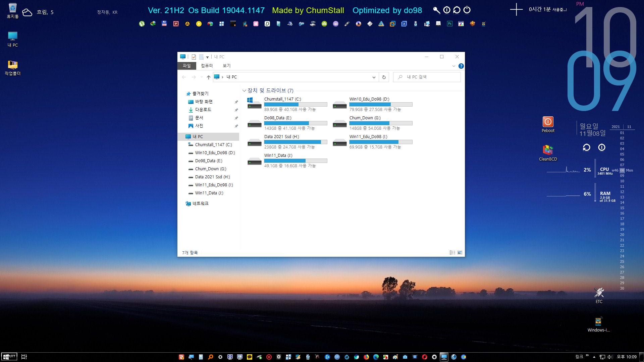Click the circular power icon under date widget
This screenshot has height=362, width=644.
tap(602, 147)
